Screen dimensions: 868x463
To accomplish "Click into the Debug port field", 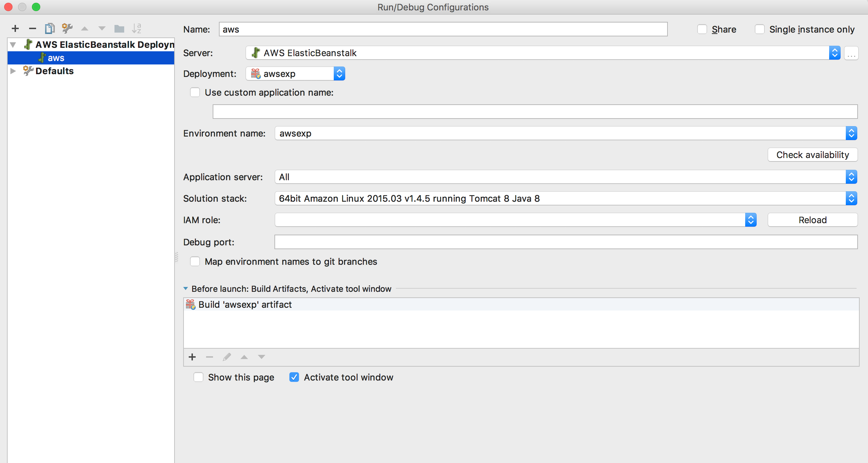I will coord(566,242).
